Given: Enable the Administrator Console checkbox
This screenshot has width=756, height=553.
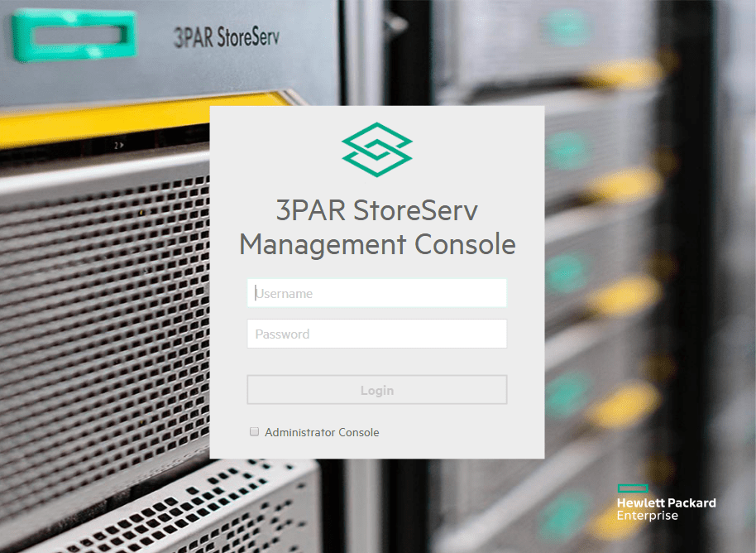Looking at the screenshot, I should coord(255,432).
